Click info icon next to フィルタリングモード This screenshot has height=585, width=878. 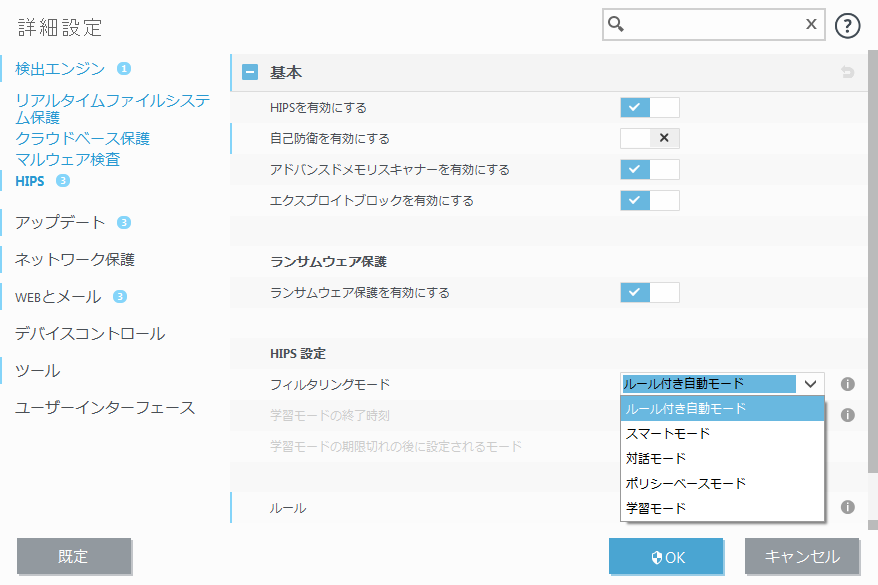847,384
